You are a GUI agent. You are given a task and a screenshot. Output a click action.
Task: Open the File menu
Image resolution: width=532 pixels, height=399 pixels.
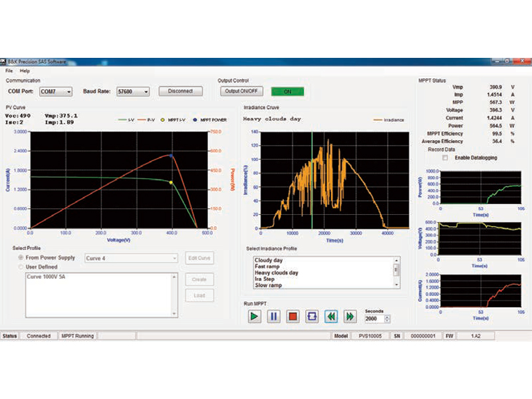coord(9,70)
